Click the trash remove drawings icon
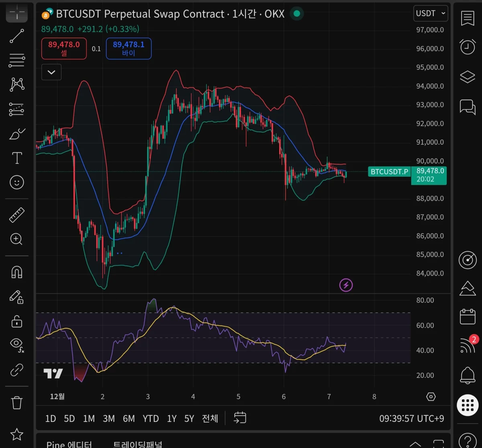 (x=17, y=402)
